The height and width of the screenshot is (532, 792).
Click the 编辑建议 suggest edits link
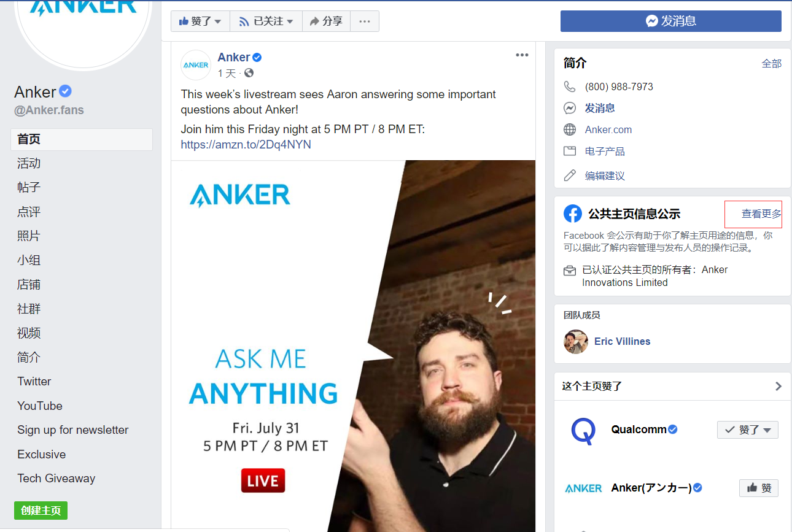click(x=605, y=176)
